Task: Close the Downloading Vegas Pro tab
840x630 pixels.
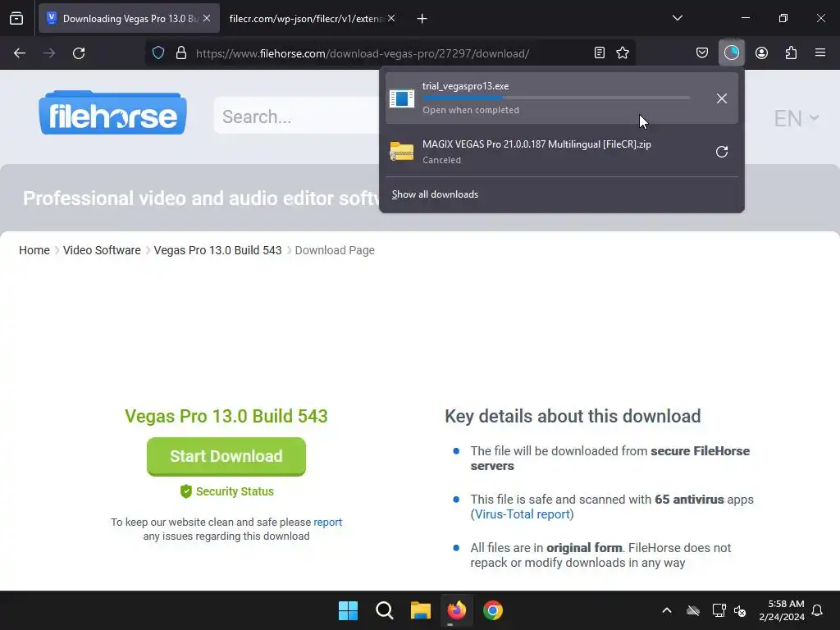Action: [207, 18]
